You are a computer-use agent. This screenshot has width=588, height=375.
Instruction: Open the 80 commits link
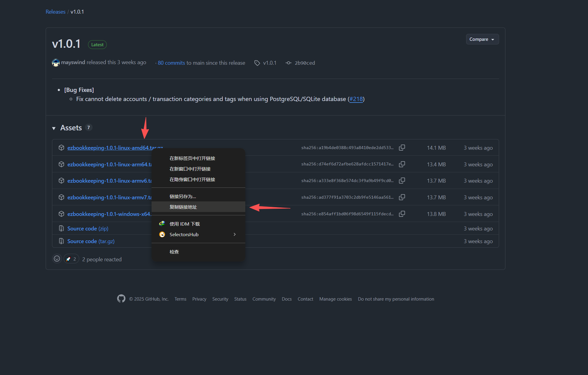click(x=171, y=63)
